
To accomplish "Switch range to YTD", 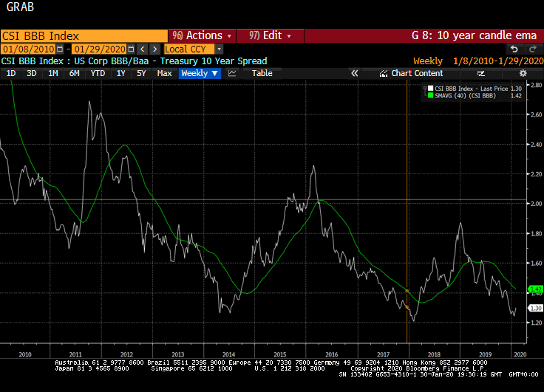I will point(98,73).
